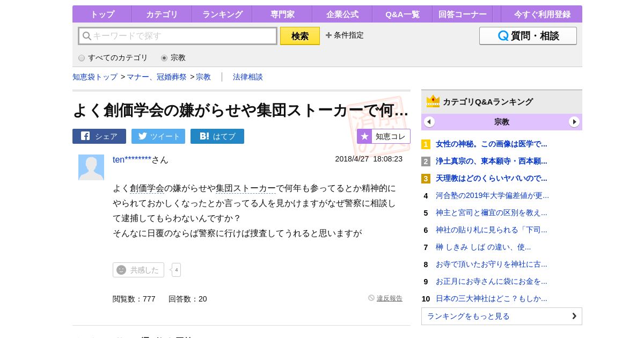Open the 今すぐ利用登録 tab
Viewport: 644px width, 338px height.
point(542,14)
